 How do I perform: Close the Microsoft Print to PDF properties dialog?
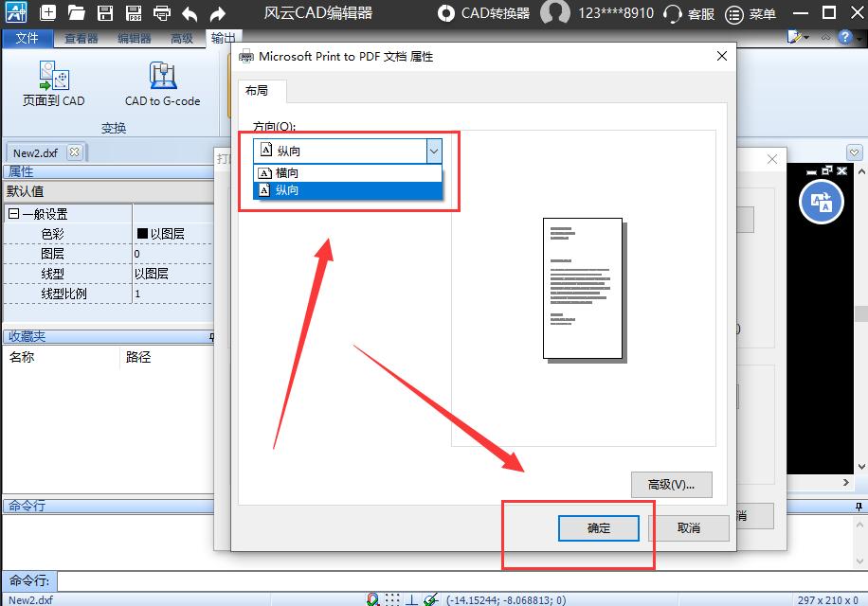pos(722,56)
